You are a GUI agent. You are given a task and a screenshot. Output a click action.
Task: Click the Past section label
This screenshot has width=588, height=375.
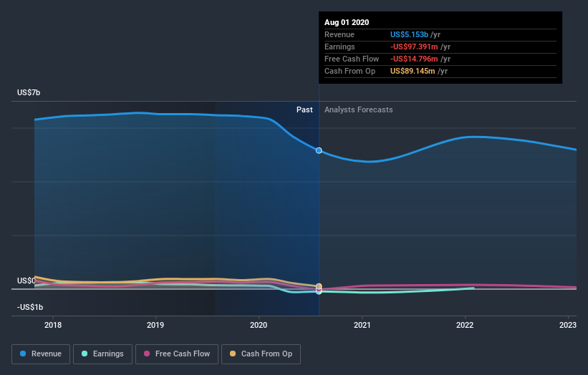coord(304,109)
